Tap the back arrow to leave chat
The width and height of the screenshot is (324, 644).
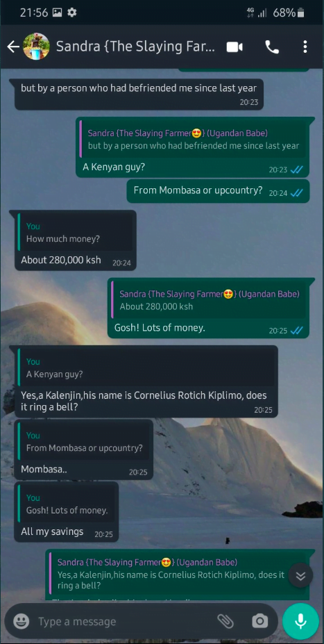pos(13,47)
